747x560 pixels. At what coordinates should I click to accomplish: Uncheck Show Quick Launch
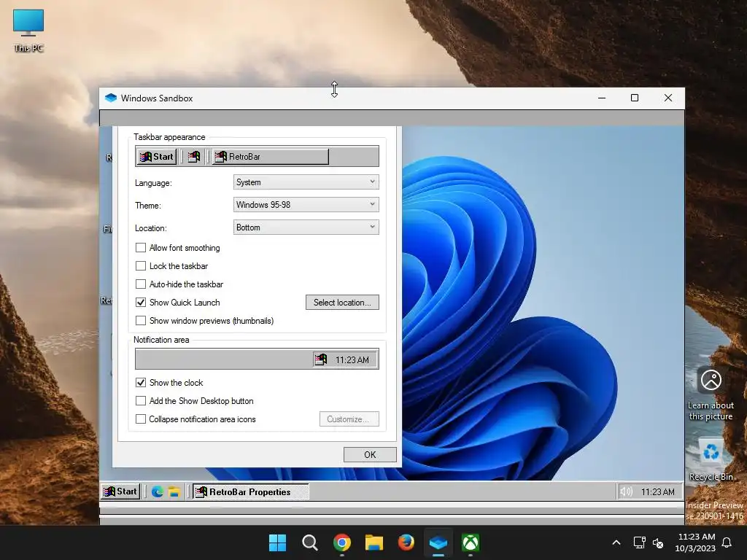pos(141,303)
